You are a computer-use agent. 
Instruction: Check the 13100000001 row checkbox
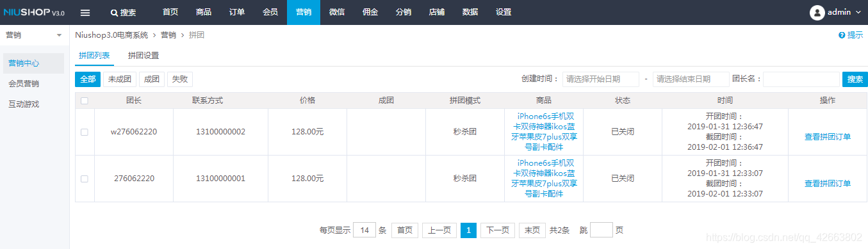click(85, 179)
